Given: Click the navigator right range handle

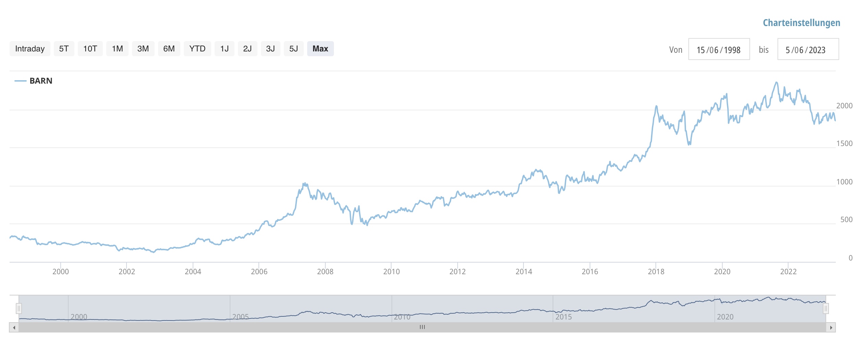Looking at the screenshot, I should 826,308.
